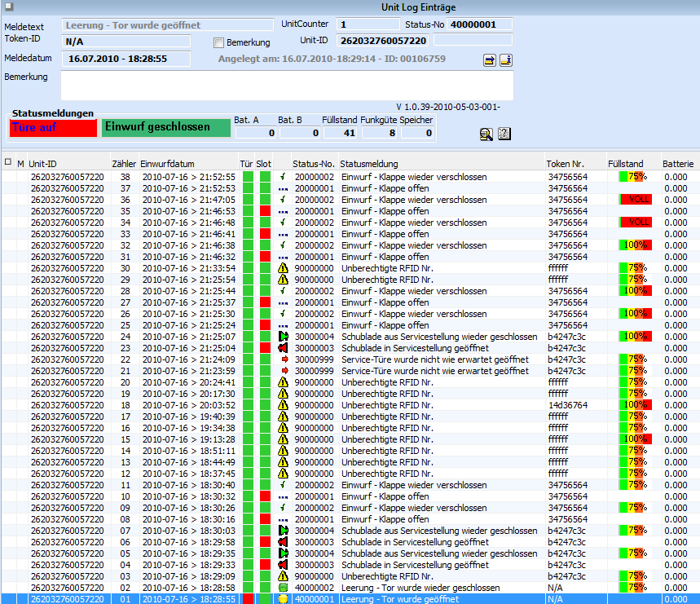Click red arrow icon in Zähler 23 row
Image resolution: width=700 pixels, height=604 pixels.
283,348
